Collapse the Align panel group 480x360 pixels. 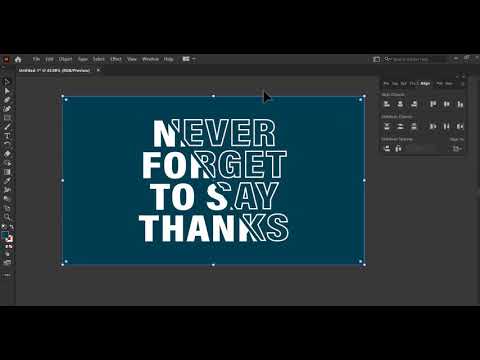(x=457, y=76)
